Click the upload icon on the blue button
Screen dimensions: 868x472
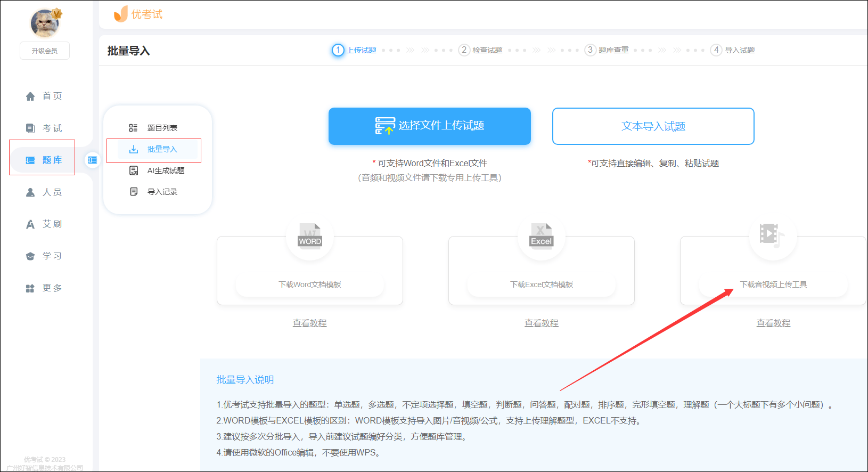[385, 126]
